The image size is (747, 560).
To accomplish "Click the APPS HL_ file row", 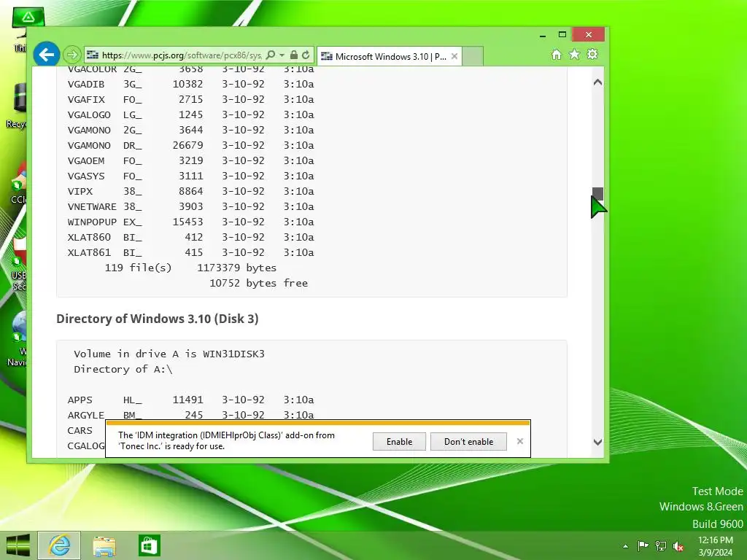I will pos(190,400).
